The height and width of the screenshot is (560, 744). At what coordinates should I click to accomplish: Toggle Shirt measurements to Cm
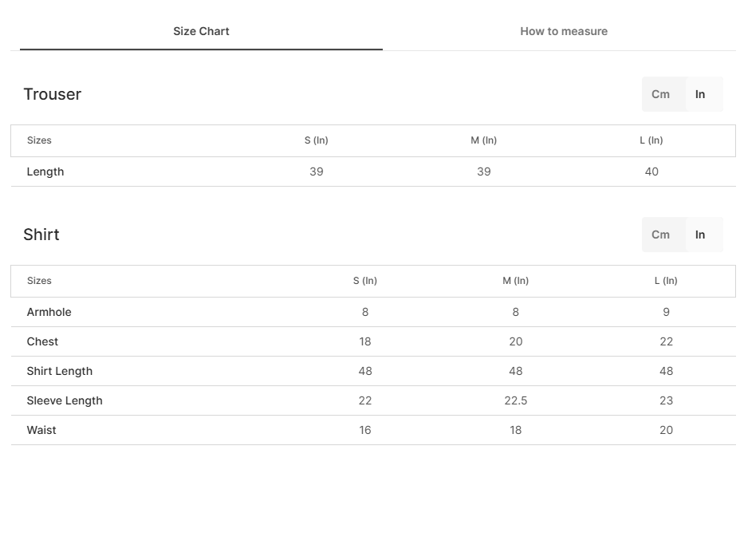tap(660, 235)
